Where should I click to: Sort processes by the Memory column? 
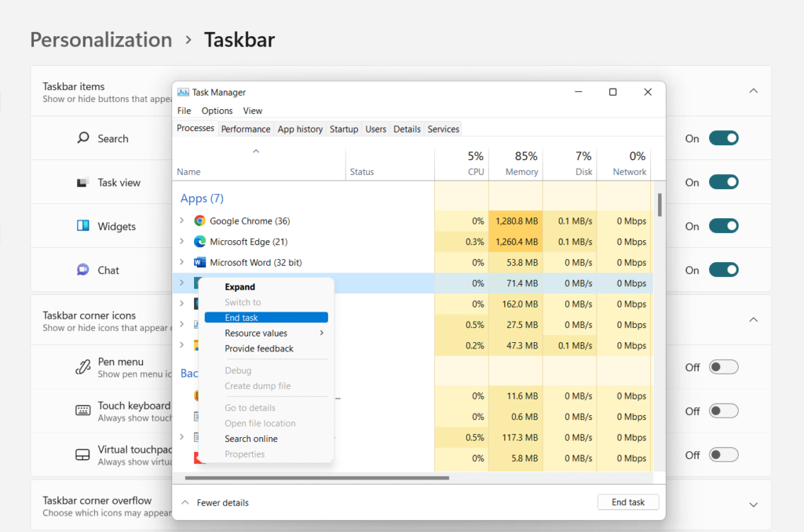(516, 163)
